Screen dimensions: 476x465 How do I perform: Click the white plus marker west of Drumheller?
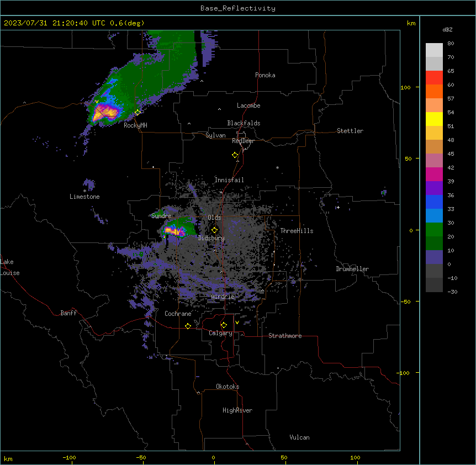338,207
